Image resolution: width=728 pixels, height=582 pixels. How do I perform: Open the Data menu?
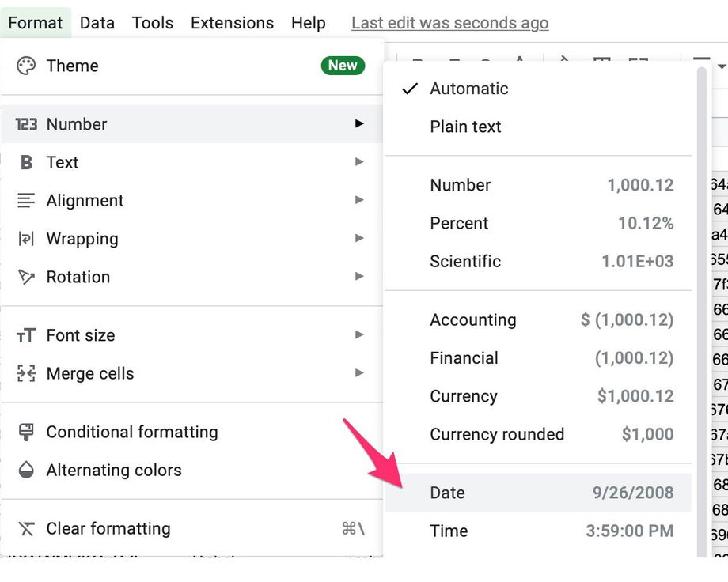click(97, 23)
